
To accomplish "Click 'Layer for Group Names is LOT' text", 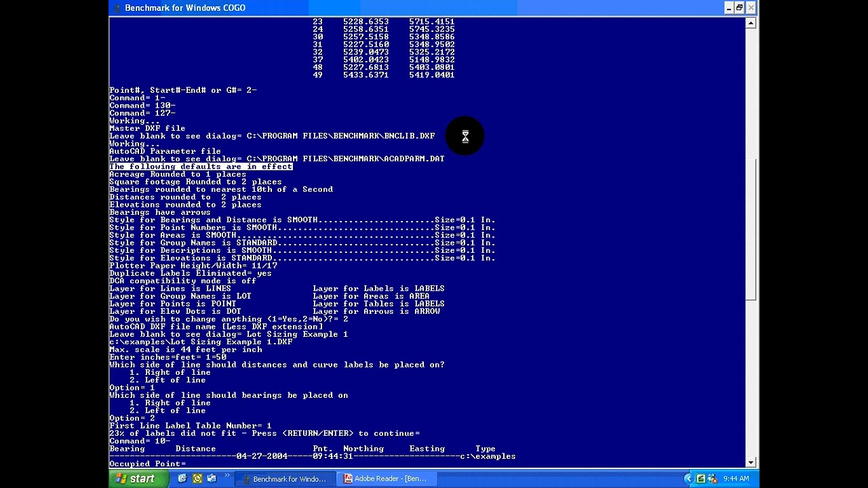I will point(180,296).
